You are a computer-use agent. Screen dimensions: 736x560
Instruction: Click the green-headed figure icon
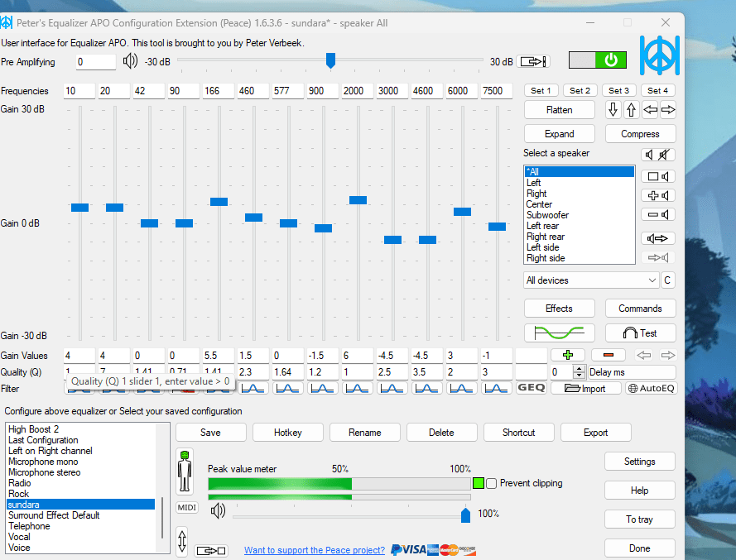[185, 471]
